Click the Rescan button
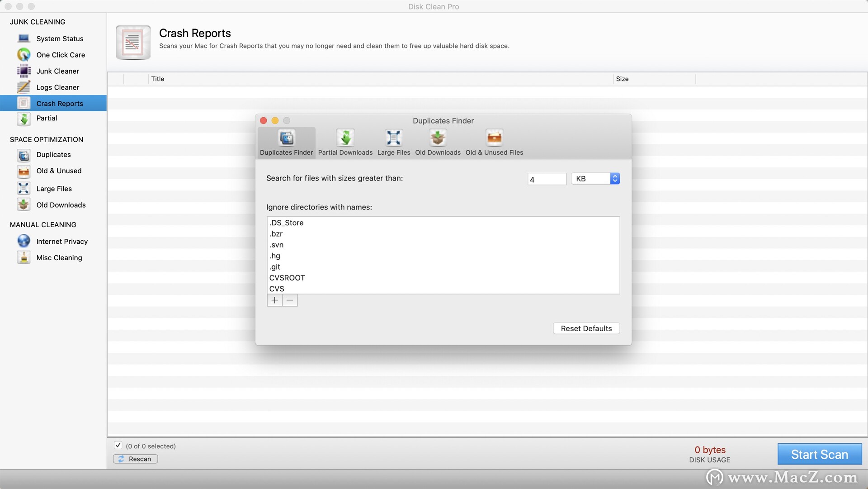The image size is (868, 489). [x=136, y=459]
